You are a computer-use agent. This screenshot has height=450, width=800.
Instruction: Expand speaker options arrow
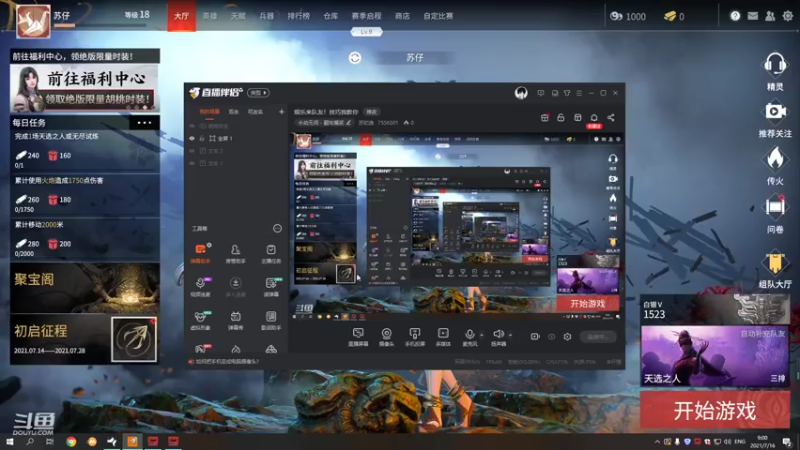click(511, 335)
